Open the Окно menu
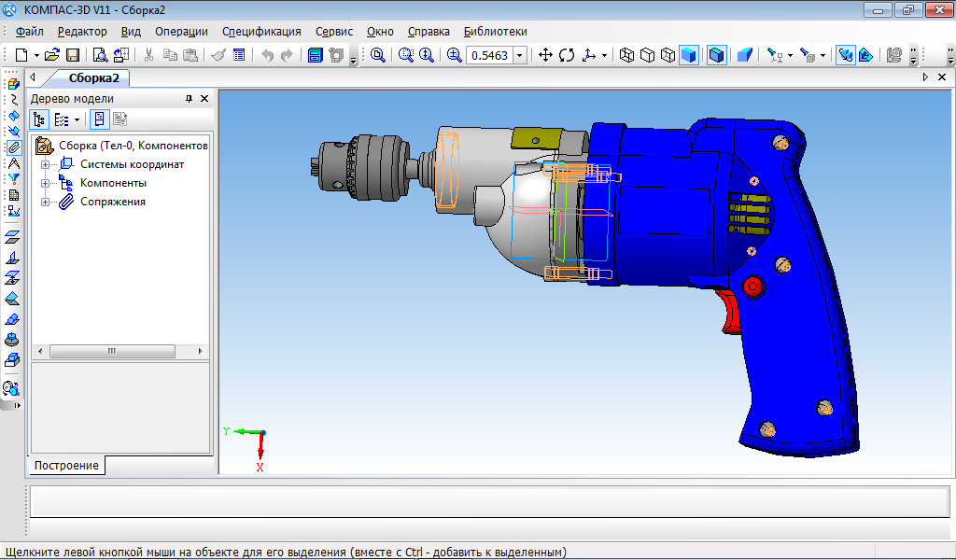Screen dimensions: 956x560 pyautogui.click(x=380, y=32)
